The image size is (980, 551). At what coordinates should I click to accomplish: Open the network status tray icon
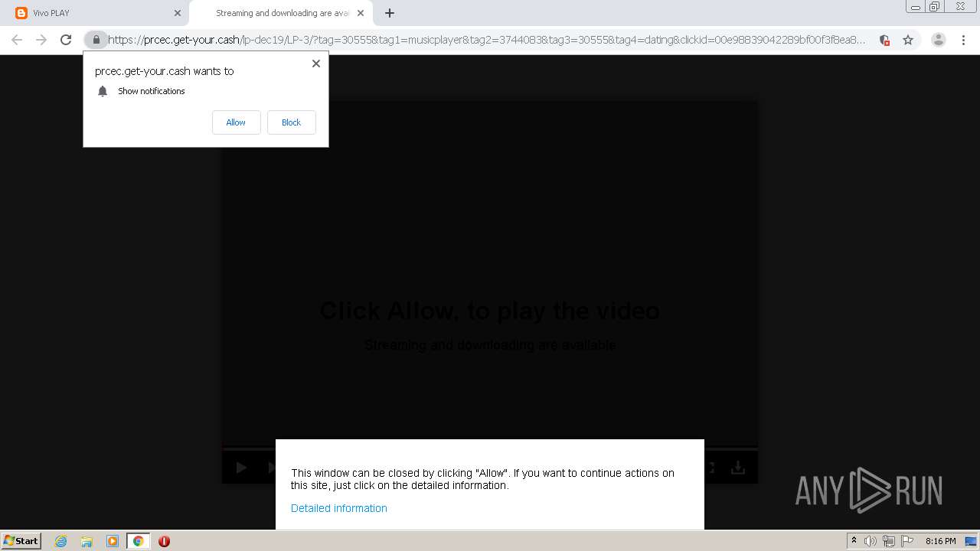coord(888,541)
